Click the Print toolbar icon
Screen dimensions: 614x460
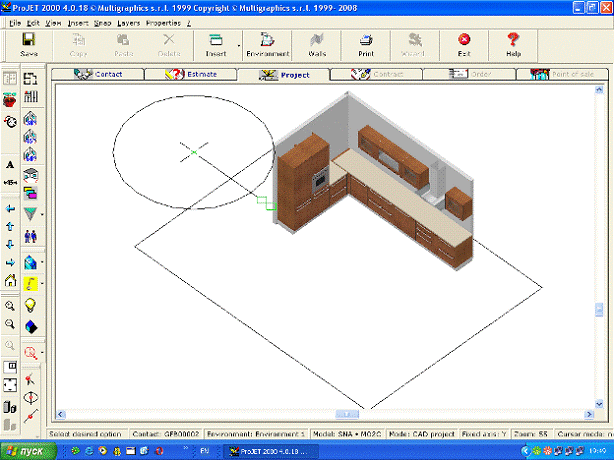(x=366, y=43)
